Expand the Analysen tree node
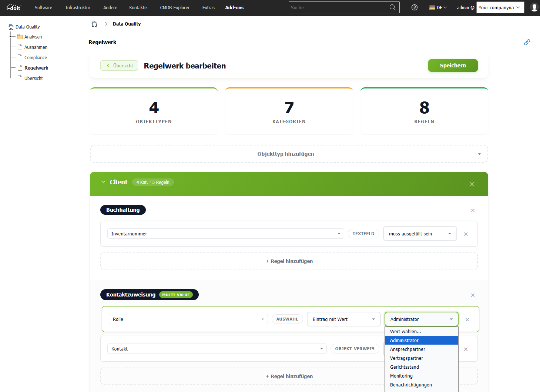540x392 pixels. pyautogui.click(x=10, y=37)
